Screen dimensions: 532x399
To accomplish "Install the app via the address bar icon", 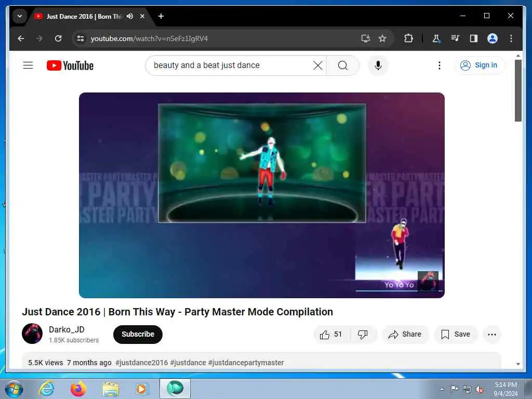I will (x=365, y=38).
